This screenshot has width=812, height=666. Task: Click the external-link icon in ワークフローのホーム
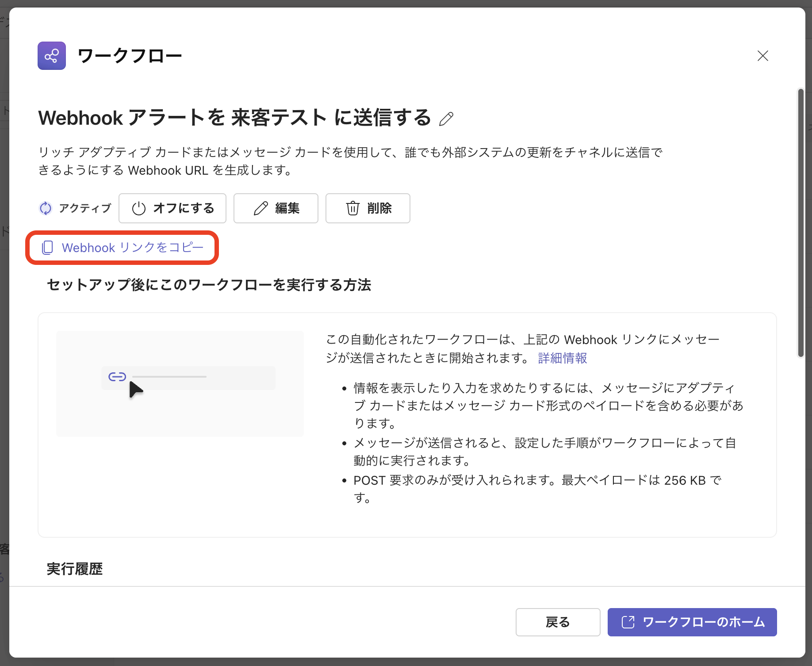point(628,622)
